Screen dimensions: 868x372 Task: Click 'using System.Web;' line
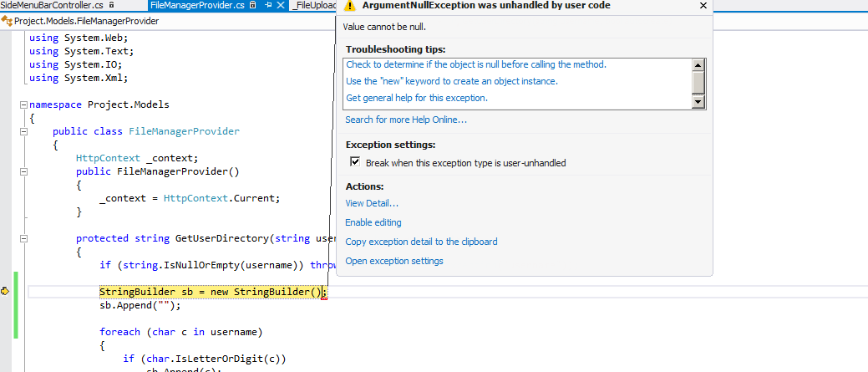point(79,38)
